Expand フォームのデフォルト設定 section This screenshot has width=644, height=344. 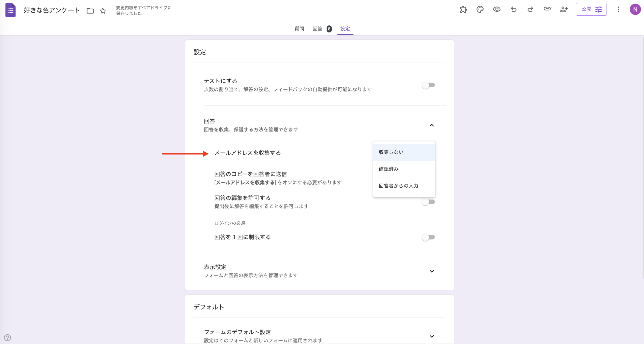(x=432, y=336)
